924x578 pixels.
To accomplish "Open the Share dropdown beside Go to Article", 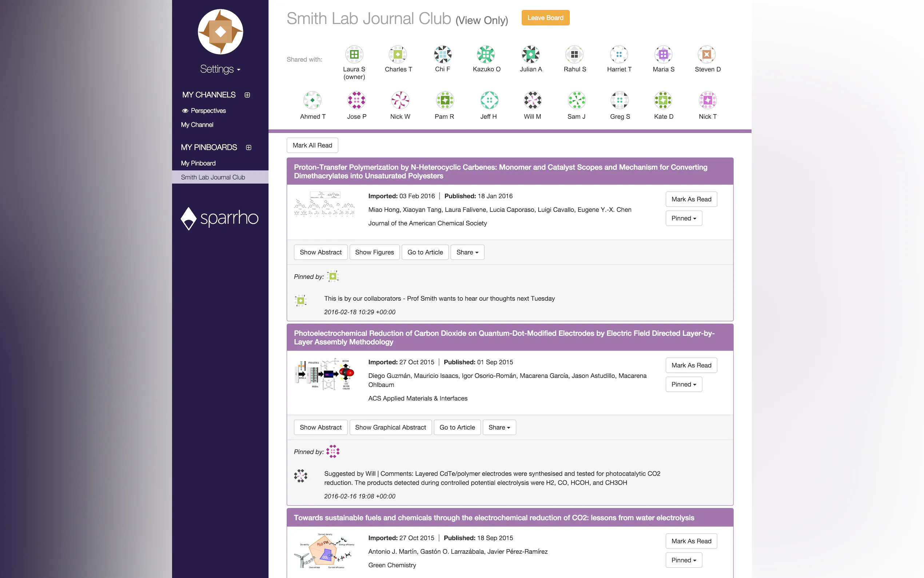I will point(467,252).
